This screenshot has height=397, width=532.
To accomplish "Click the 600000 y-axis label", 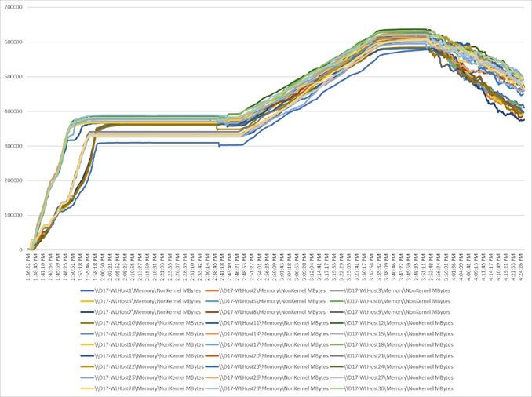I will pos(14,42).
